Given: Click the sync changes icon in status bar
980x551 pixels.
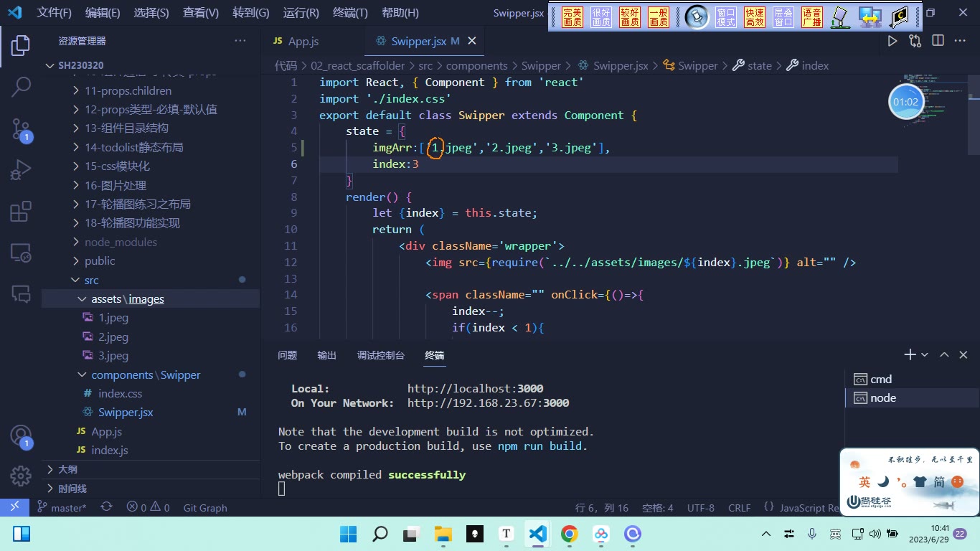Looking at the screenshot, I should pyautogui.click(x=106, y=507).
